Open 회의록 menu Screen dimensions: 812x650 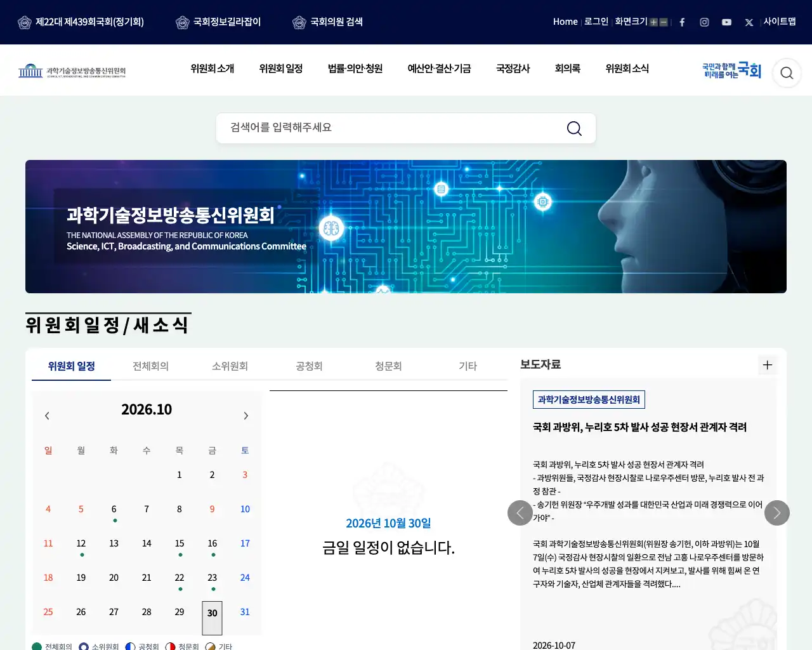pos(568,69)
